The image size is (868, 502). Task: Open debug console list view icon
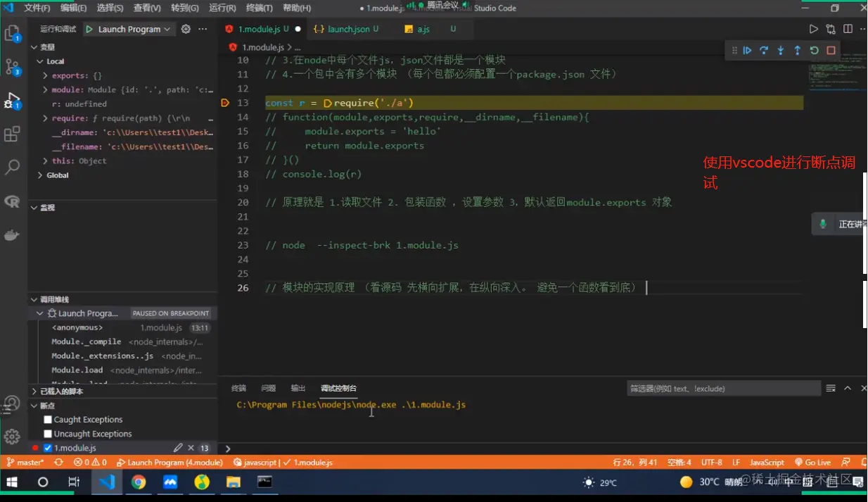click(831, 388)
